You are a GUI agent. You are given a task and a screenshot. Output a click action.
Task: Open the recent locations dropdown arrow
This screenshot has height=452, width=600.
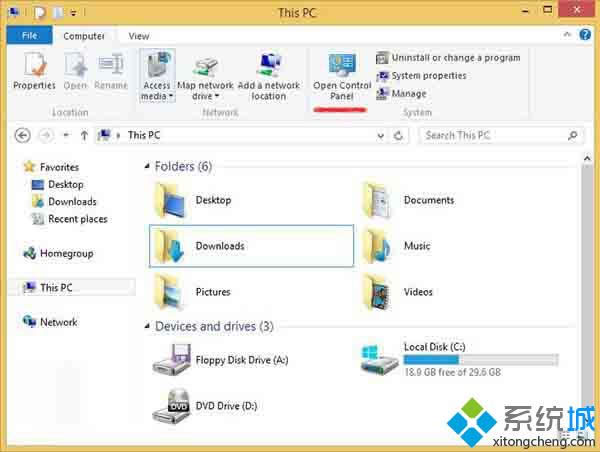click(x=66, y=135)
